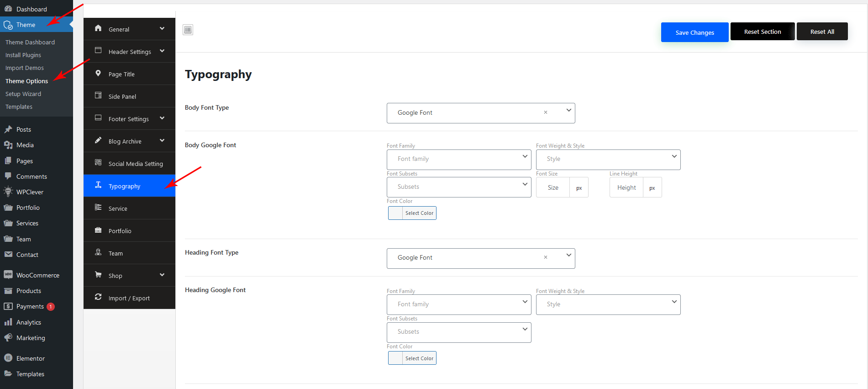Image resolution: width=868 pixels, height=389 pixels.
Task: Click the body Font Size input field
Action: [553, 187]
